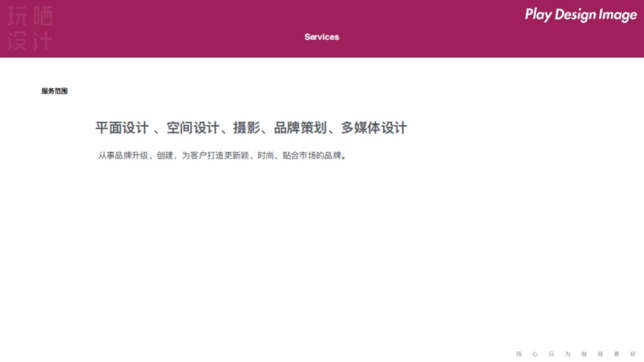644x362 pixels.
Task: Click the Play Design Image wordmark
Action: click(x=582, y=14)
